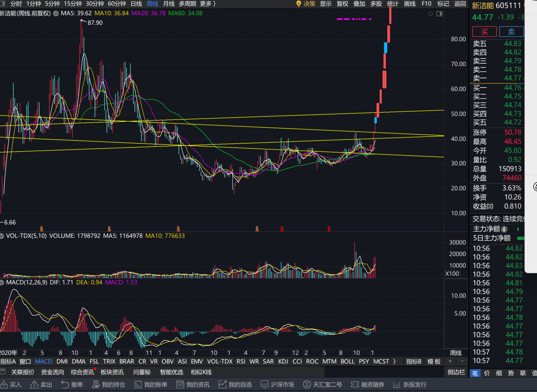Viewport: 537px width, 392px height.
Task: Click the magenta dashed line marker on chart
Action: [354, 19]
